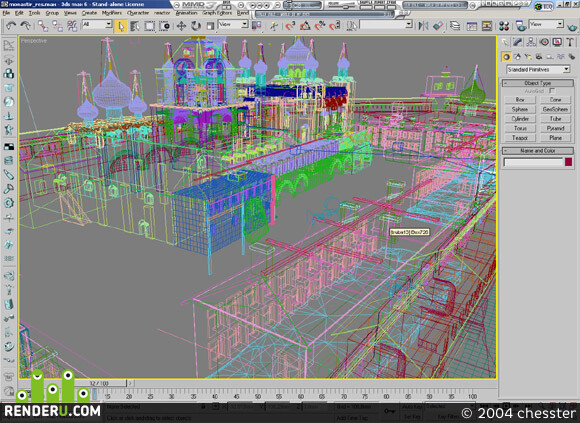
Task: Click the Use Pivot Point Center icon
Action: pyautogui.click(x=256, y=26)
